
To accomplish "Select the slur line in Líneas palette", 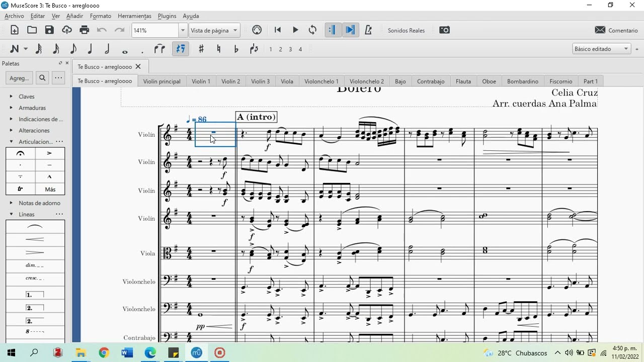I will coord(35,227).
